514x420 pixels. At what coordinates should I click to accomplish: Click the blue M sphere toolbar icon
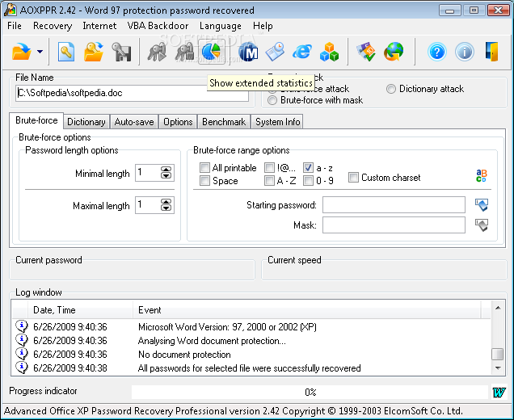(248, 52)
